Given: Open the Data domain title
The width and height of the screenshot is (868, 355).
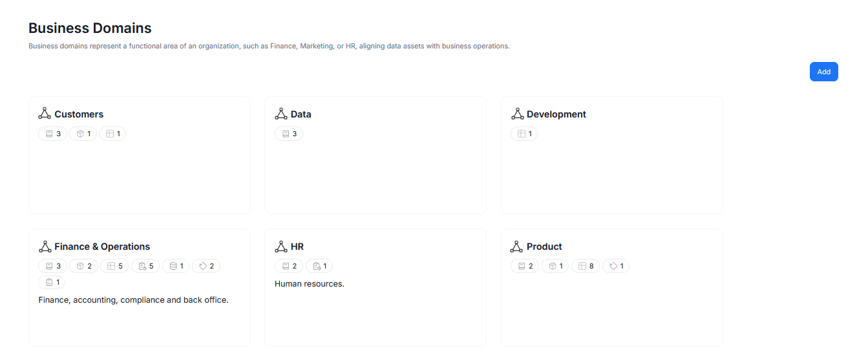Looking at the screenshot, I should pyautogui.click(x=301, y=114).
